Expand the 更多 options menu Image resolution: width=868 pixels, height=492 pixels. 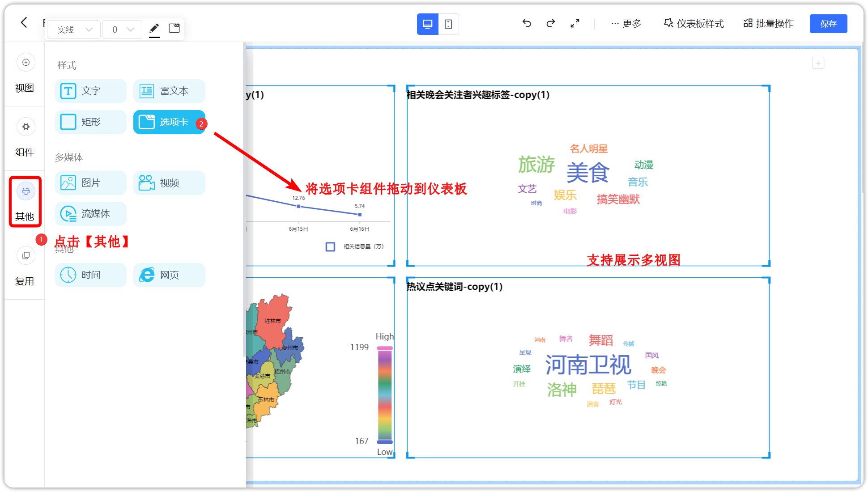pos(626,24)
